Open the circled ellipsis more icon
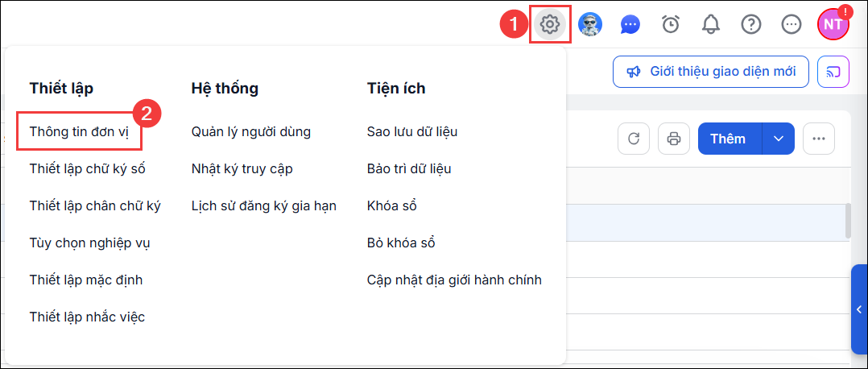Screen dimensions: 868x369 click(792, 24)
